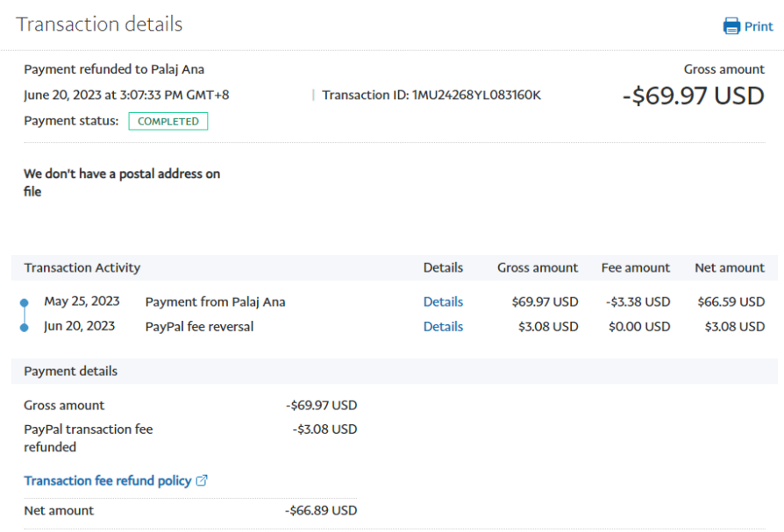Click external-link icon beside refund policy

(x=202, y=480)
